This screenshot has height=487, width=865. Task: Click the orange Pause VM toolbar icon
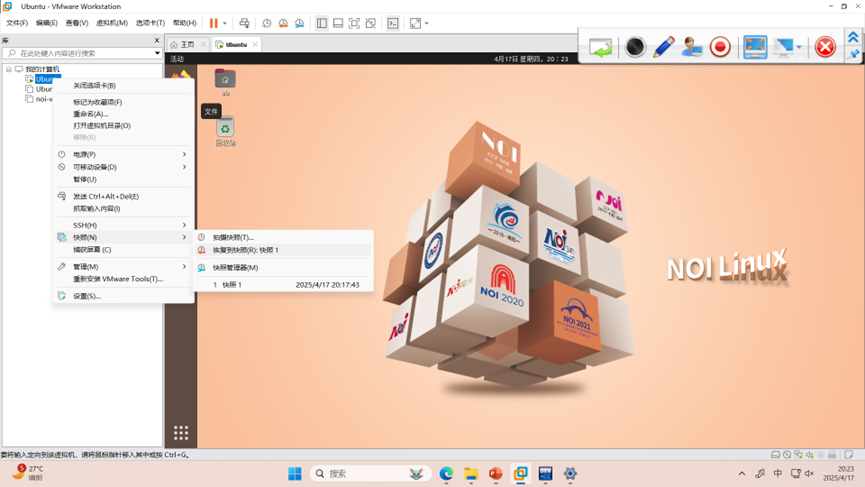(x=213, y=23)
